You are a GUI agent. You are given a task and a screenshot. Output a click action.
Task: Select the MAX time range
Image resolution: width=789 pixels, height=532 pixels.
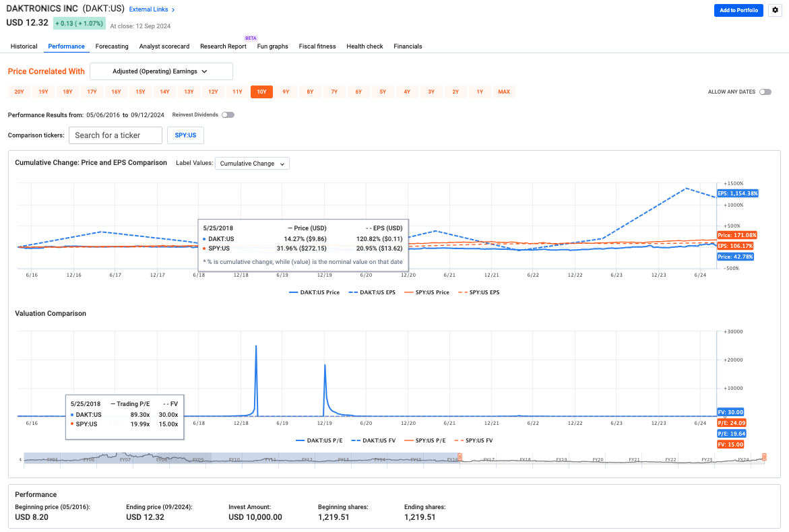point(504,92)
